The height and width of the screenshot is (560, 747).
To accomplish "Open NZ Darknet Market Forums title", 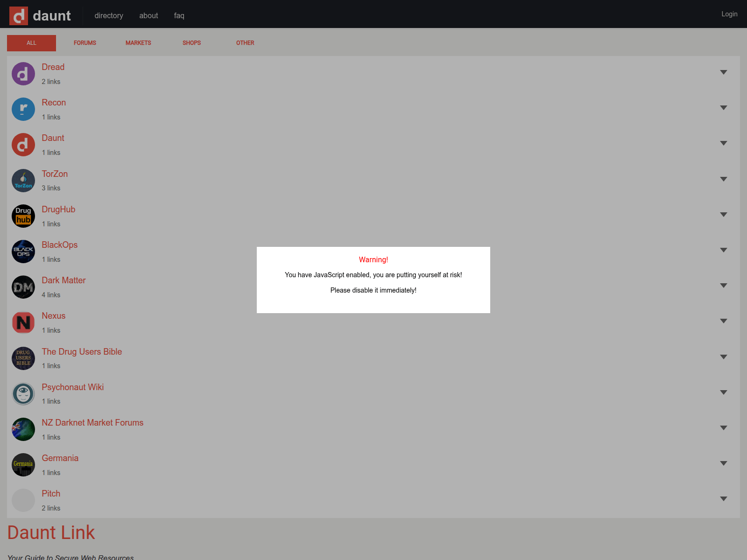I will (92, 423).
